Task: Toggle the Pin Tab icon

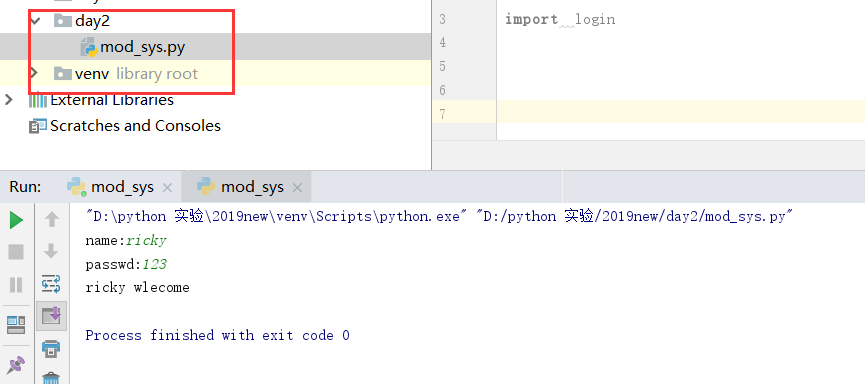Action: tap(16, 365)
